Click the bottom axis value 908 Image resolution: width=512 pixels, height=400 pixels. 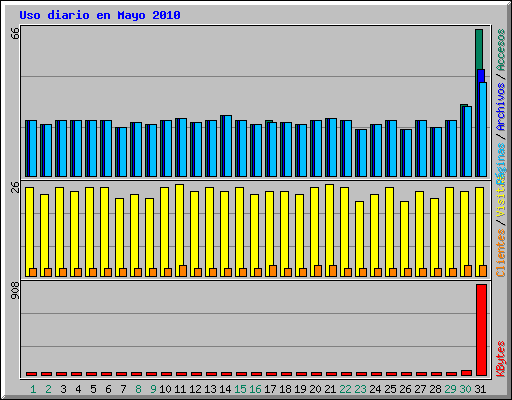point(15,290)
